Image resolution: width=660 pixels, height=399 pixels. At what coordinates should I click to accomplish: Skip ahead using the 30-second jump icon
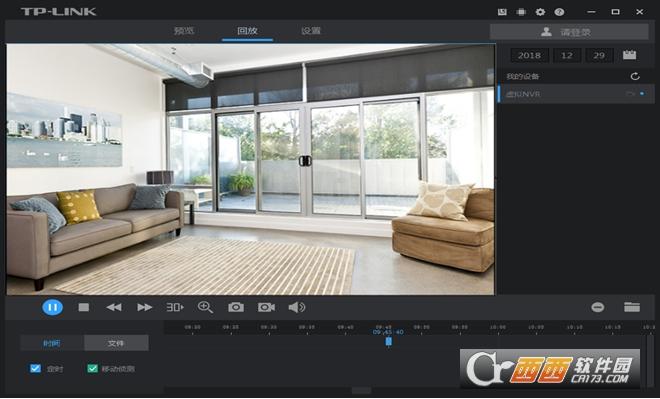(175, 307)
